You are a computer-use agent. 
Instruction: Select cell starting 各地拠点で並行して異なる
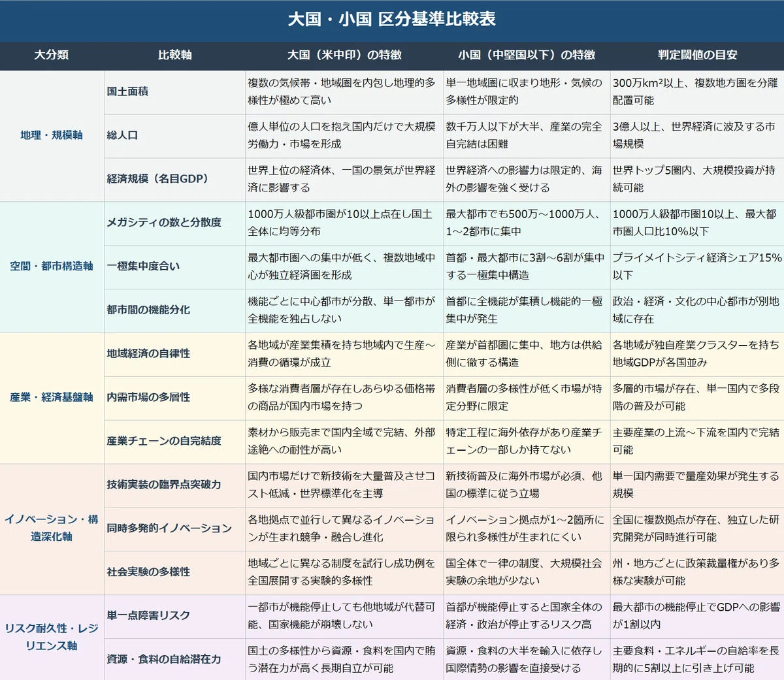344,529
